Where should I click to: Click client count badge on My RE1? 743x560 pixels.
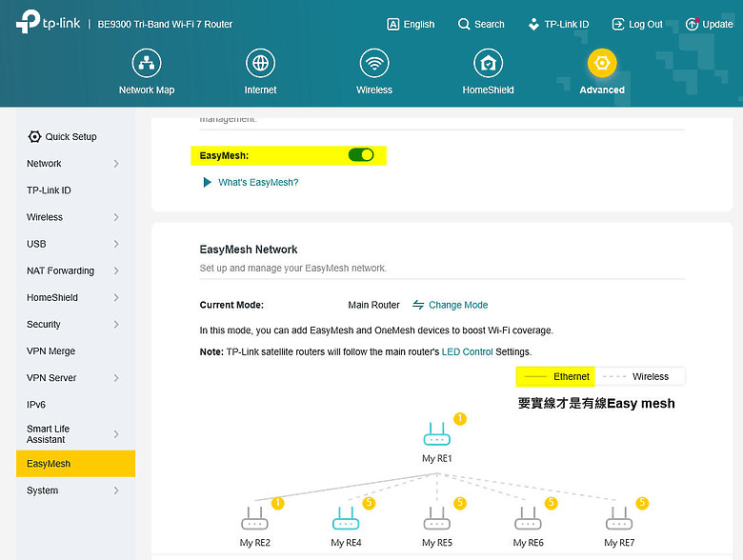click(x=460, y=419)
